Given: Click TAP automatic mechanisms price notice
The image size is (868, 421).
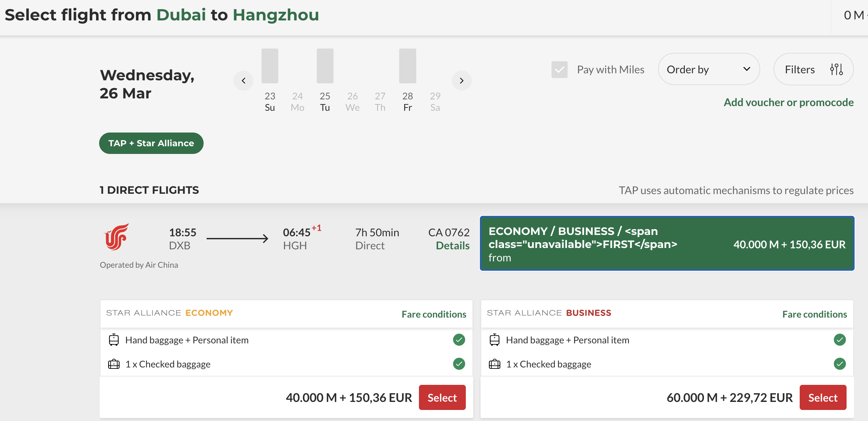Looking at the screenshot, I should (736, 190).
